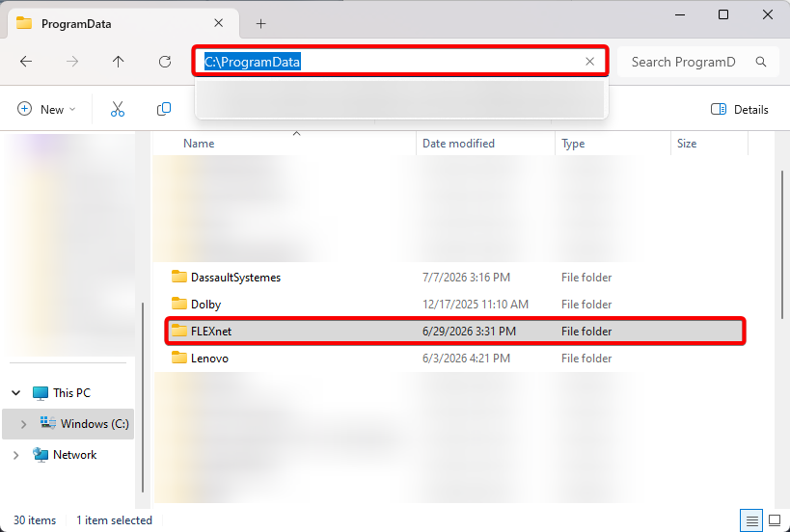
Task: Switch to large thumbnails view
Action: click(775, 520)
